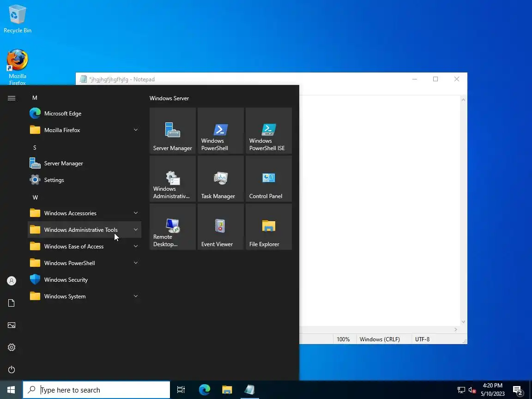Expand the Windows Accessories folder
Image resolution: width=532 pixels, height=399 pixels.
click(x=85, y=213)
